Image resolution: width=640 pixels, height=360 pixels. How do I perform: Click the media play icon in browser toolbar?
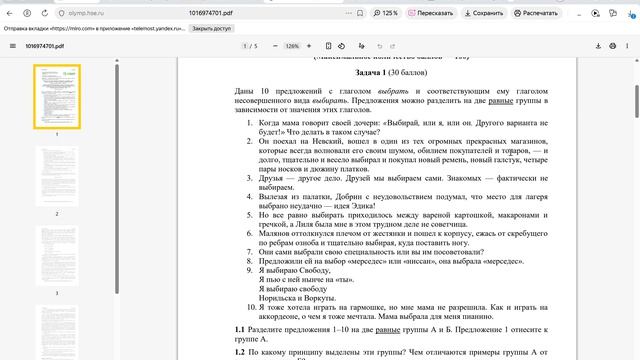(596, 13)
